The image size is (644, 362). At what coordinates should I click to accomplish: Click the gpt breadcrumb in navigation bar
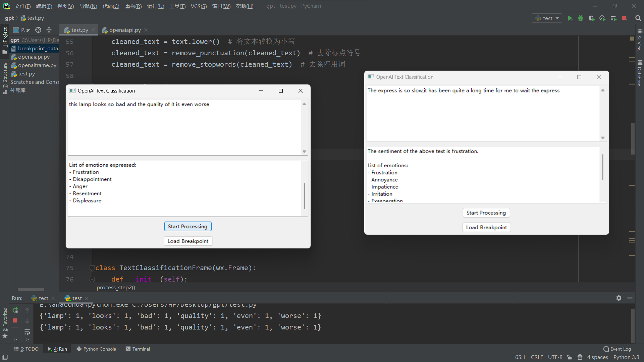tap(9, 18)
